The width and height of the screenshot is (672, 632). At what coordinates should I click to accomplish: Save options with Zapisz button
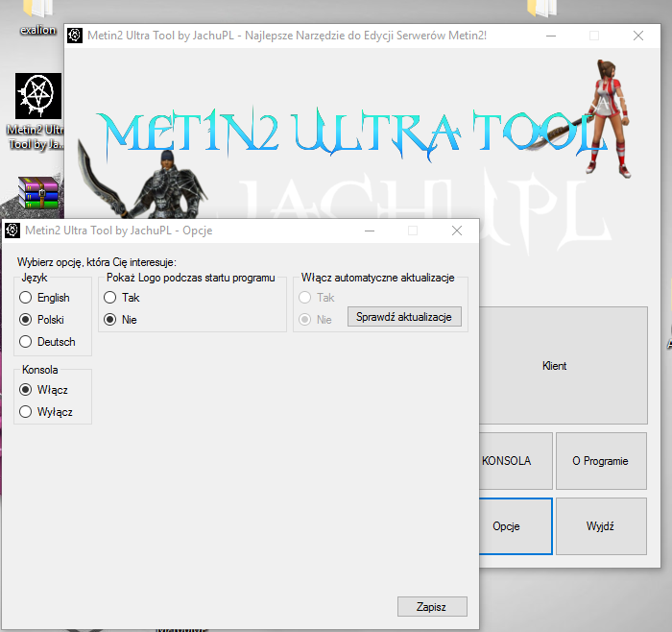click(x=432, y=607)
